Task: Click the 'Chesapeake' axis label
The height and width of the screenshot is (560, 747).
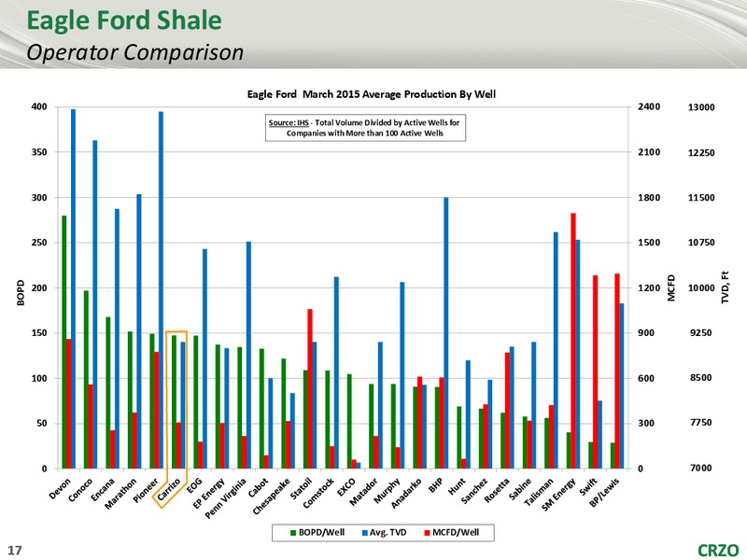Action: (271, 496)
